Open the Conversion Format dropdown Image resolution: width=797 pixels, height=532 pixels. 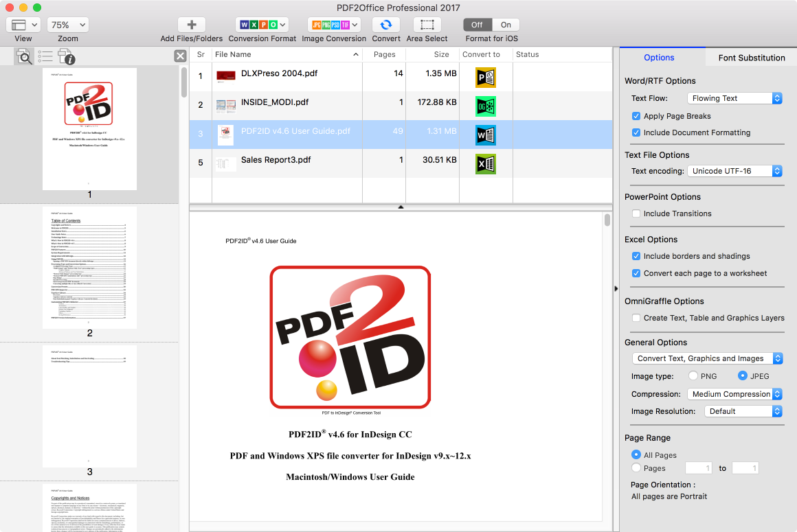(262, 25)
